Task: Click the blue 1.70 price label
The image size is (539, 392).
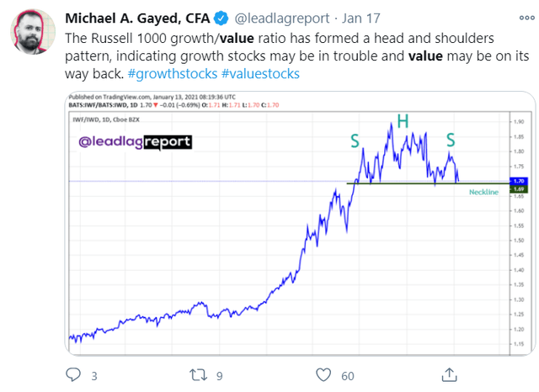Action: tap(519, 181)
